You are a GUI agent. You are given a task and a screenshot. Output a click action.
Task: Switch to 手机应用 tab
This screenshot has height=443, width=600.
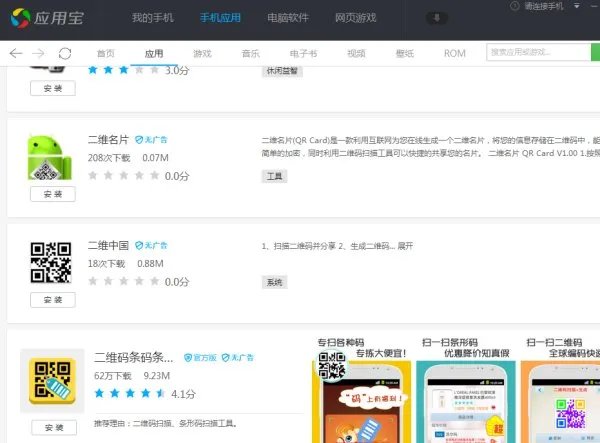220,18
